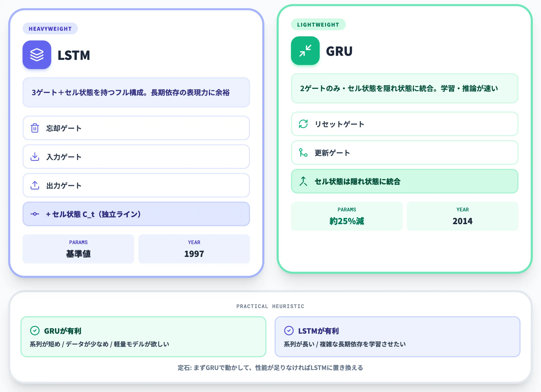Viewport: 541px width, 392px height.
Task: Click the upload icon beside 出力ゲート
Action: [35, 185]
